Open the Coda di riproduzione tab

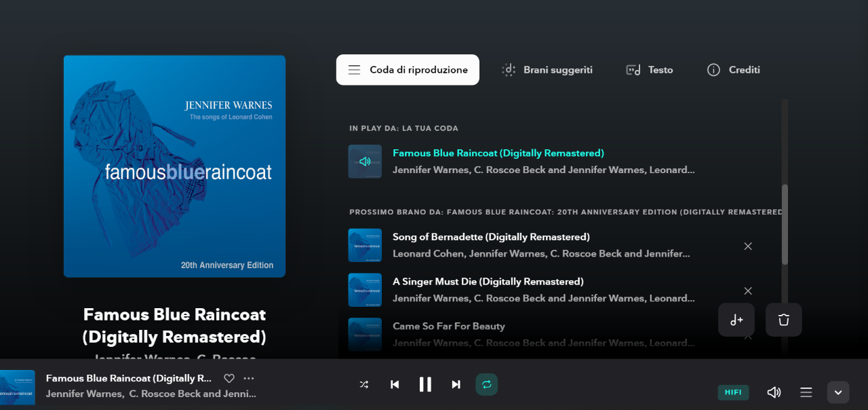tap(408, 70)
